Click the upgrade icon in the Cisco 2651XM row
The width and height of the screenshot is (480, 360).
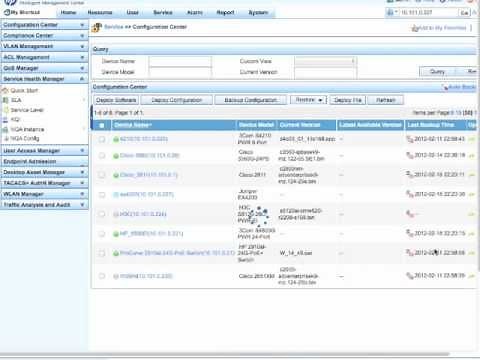471,276
